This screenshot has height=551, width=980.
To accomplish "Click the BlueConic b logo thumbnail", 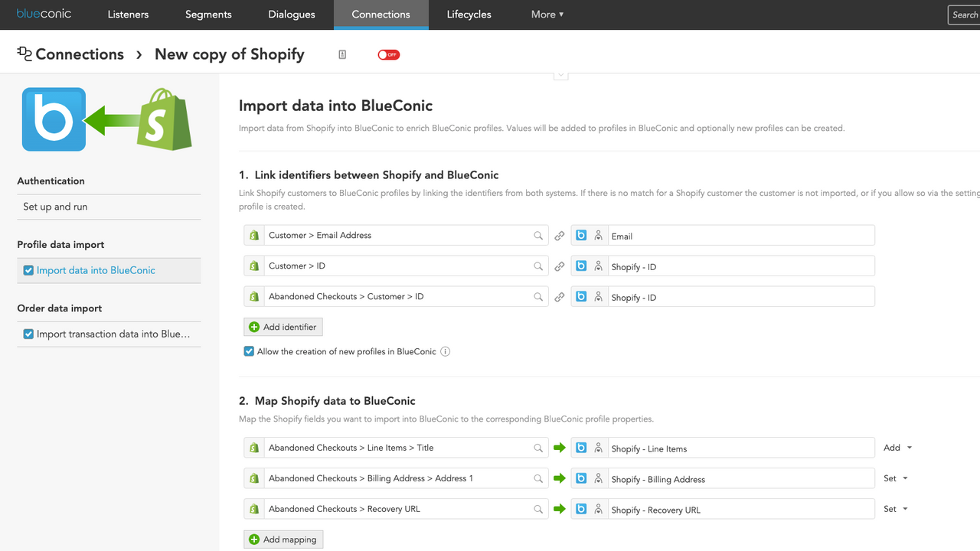I will point(54,119).
